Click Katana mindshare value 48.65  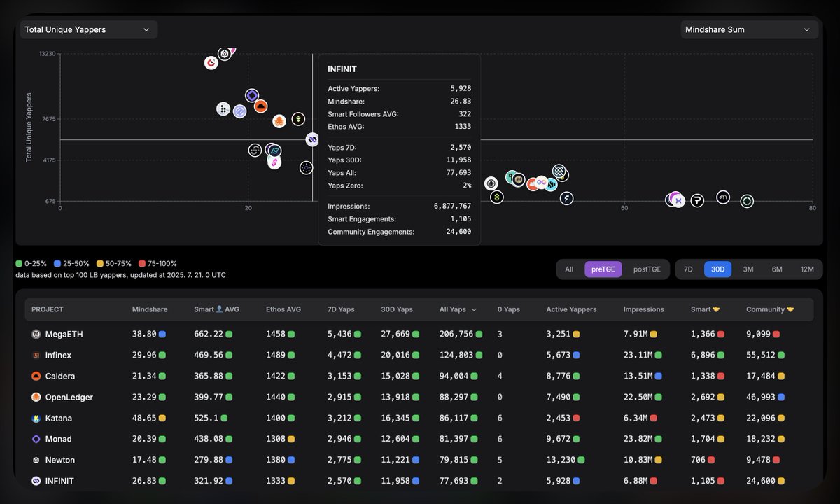(144, 419)
